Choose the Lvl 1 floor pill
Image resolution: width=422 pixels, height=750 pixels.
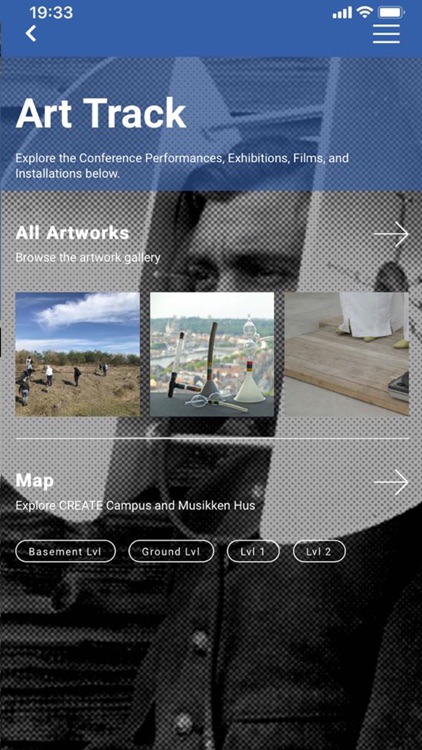[253, 551]
